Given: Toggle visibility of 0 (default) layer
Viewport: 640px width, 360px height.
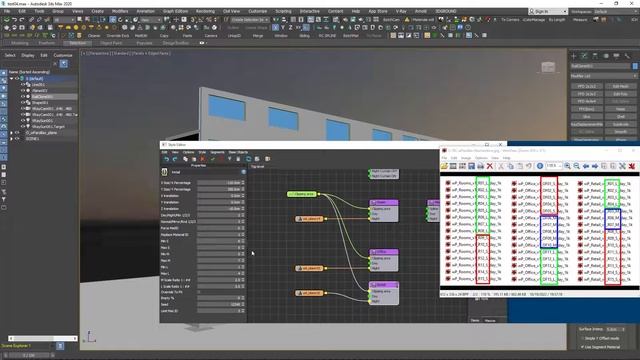Looking at the screenshot, I should pos(17,78).
